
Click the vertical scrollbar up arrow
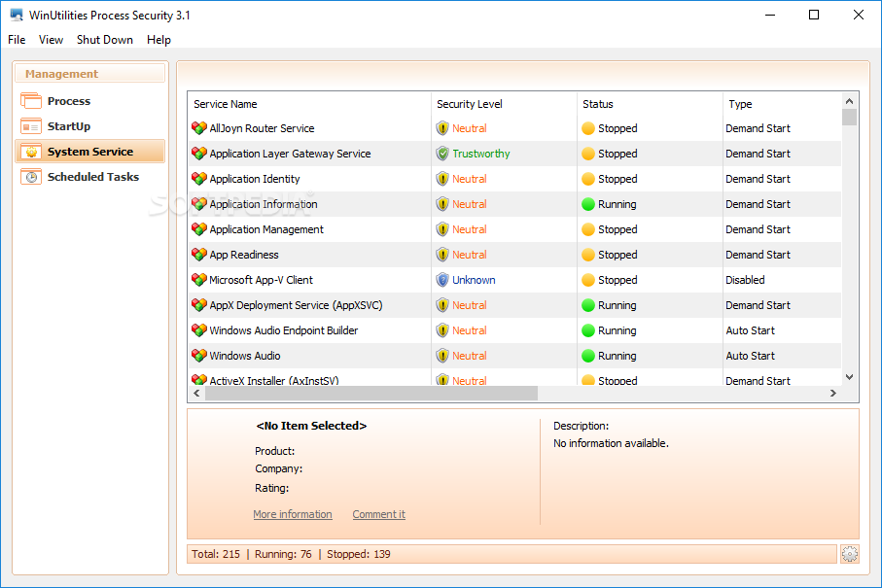(x=849, y=101)
